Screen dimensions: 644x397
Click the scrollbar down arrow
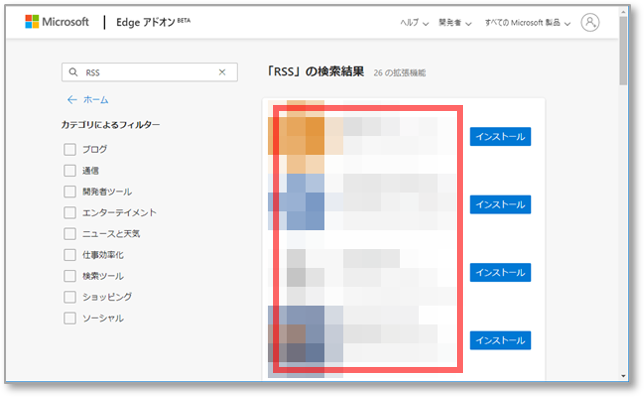click(x=623, y=376)
